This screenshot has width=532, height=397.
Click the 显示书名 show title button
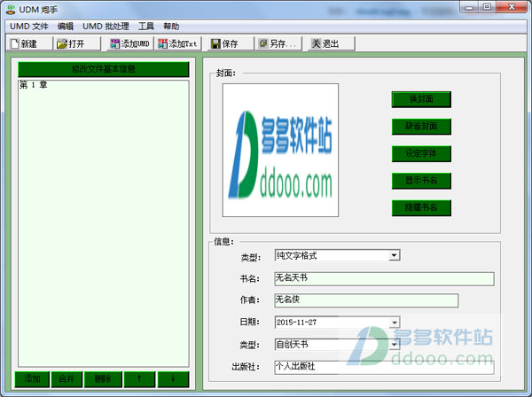coord(421,181)
